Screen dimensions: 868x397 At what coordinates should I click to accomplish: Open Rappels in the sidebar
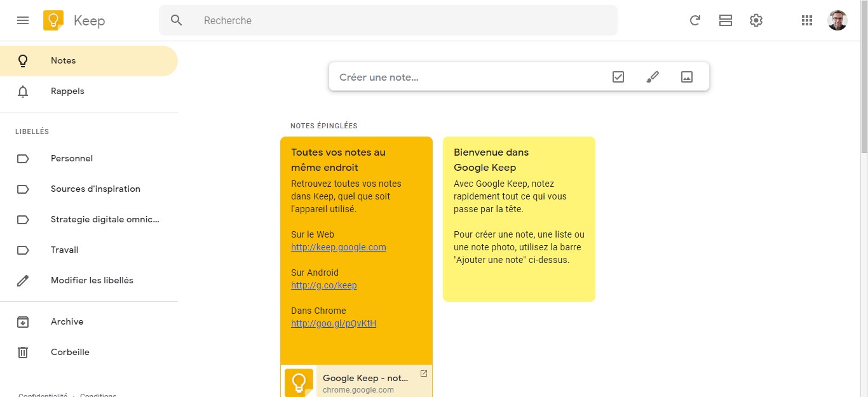[x=89, y=91]
